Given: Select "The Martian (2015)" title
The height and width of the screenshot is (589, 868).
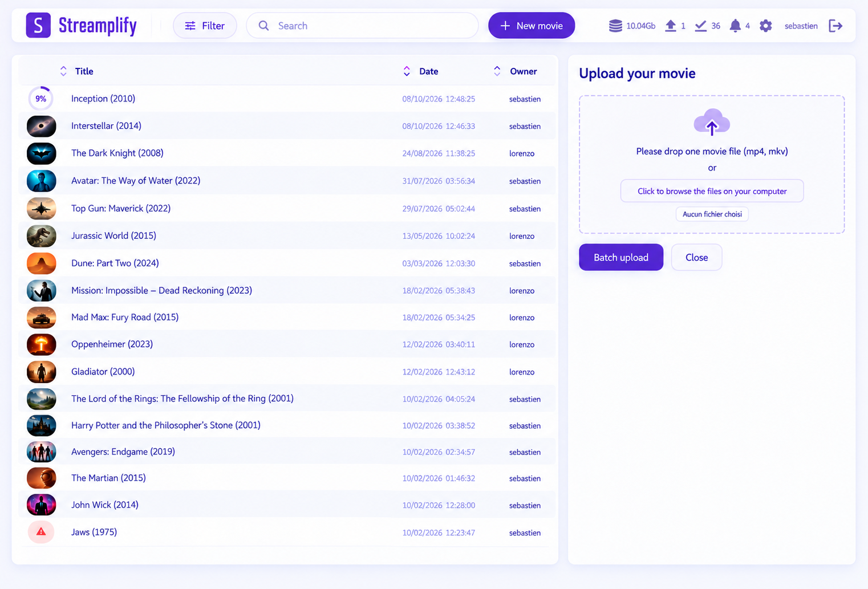Looking at the screenshot, I should 108,478.
